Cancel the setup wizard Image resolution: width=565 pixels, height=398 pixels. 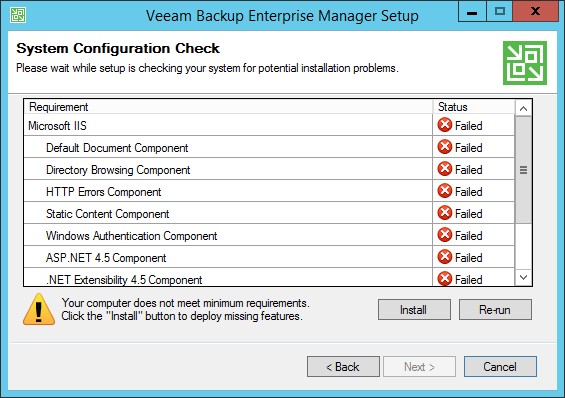500,367
